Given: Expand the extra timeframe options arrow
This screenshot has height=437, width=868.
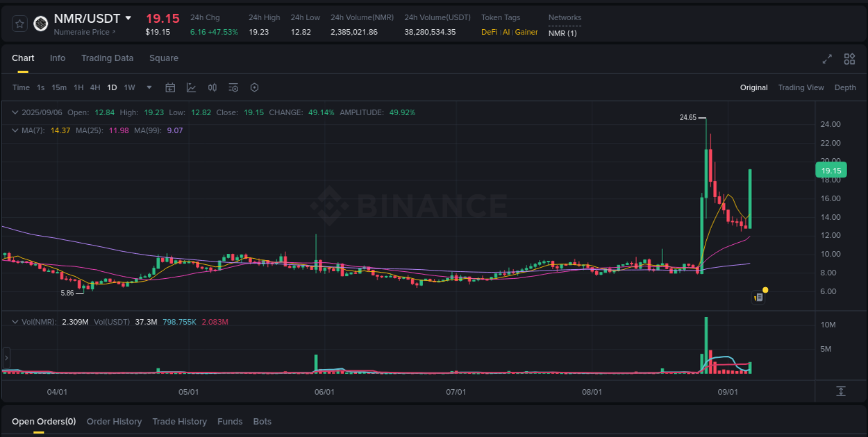Looking at the screenshot, I should point(149,87).
